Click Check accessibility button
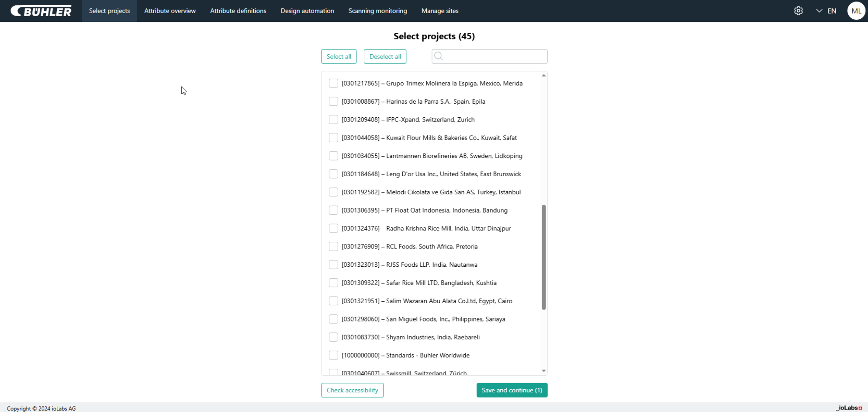The width and height of the screenshot is (868, 412). (352, 390)
